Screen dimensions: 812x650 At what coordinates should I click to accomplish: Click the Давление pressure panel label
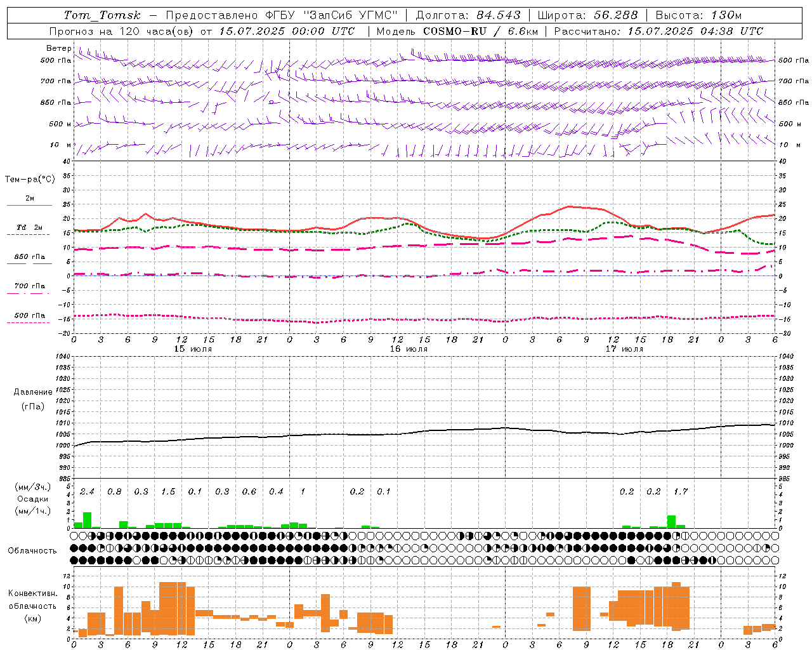[x=33, y=392]
